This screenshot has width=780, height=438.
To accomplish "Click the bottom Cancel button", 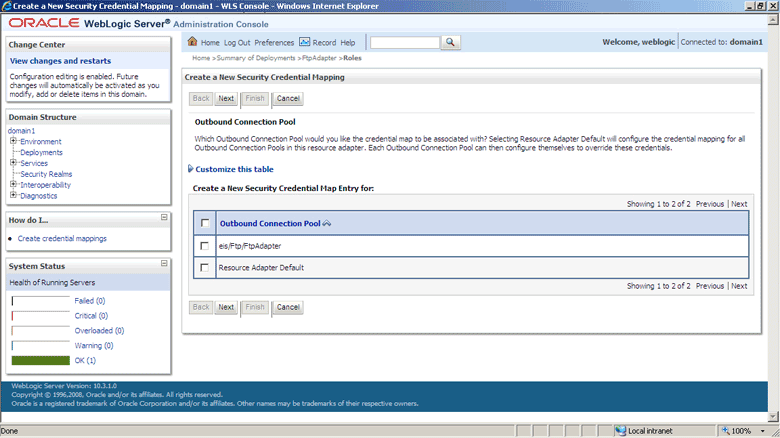I will click(288, 307).
